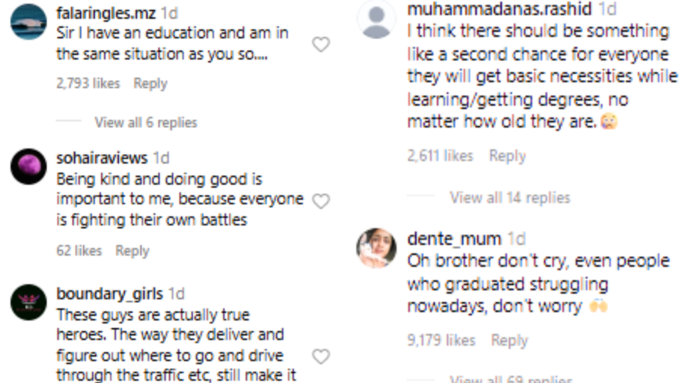Open sohairaviews purple moon avatar

click(29, 167)
